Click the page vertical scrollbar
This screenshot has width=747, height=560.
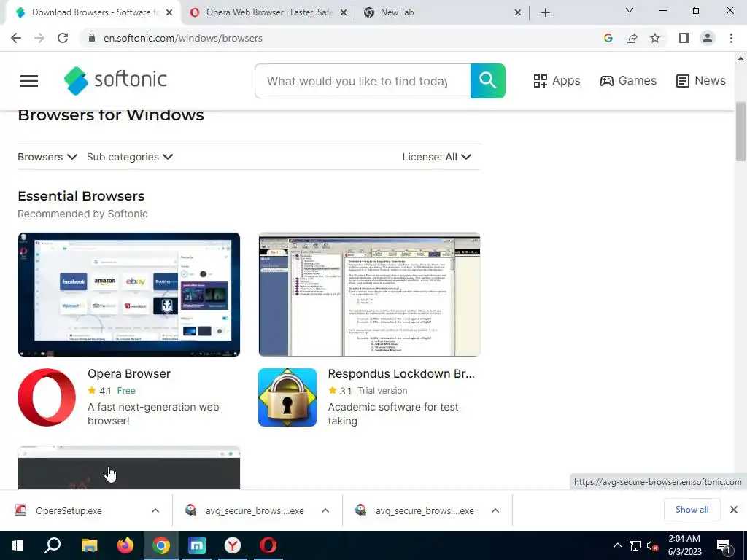740,131
